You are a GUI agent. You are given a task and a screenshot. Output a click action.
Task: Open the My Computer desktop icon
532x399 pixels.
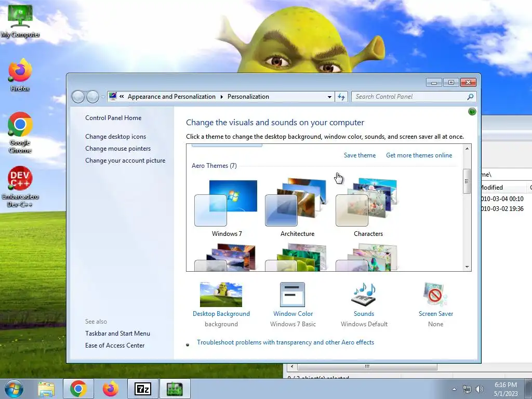tap(20, 21)
